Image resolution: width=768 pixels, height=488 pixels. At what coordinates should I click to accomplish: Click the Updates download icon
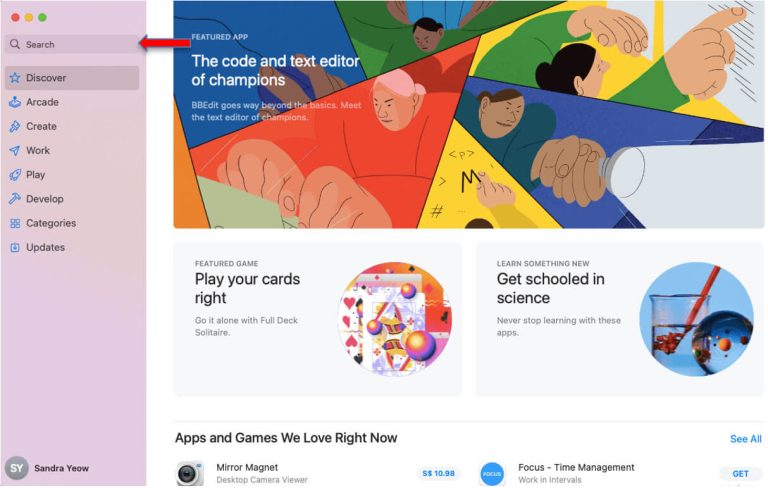(15, 247)
